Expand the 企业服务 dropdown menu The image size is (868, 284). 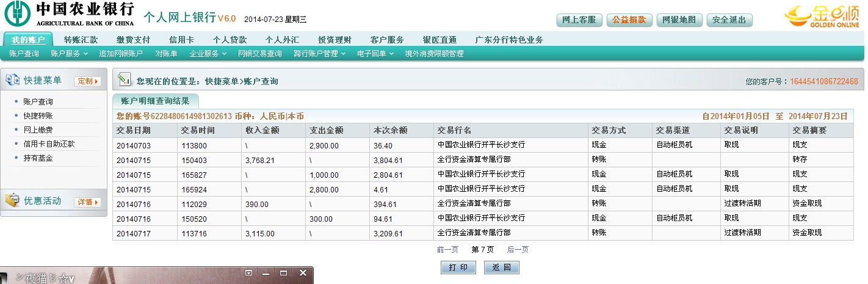(208, 54)
